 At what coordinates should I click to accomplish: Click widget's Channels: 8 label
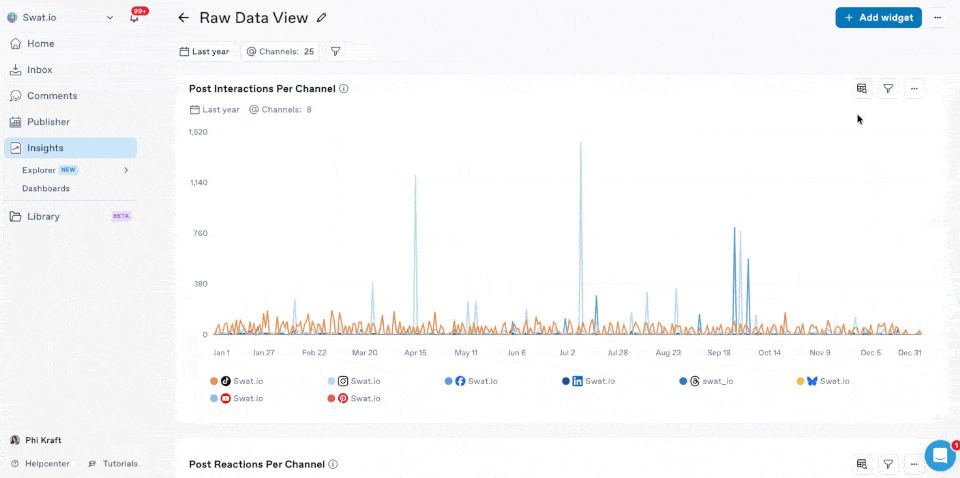[x=280, y=110]
